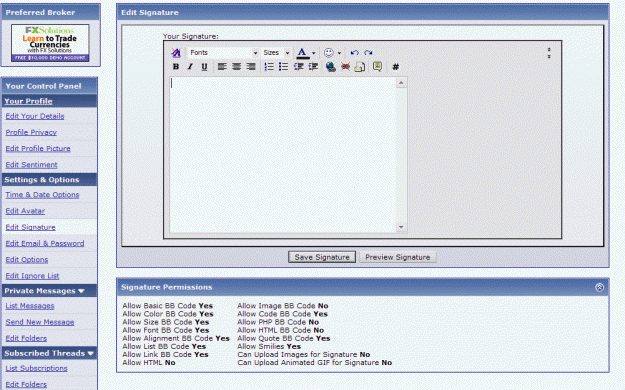The width and height of the screenshot is (625, 390).
Task: Click the editor resize arrows icon
Action: (549, 53)
